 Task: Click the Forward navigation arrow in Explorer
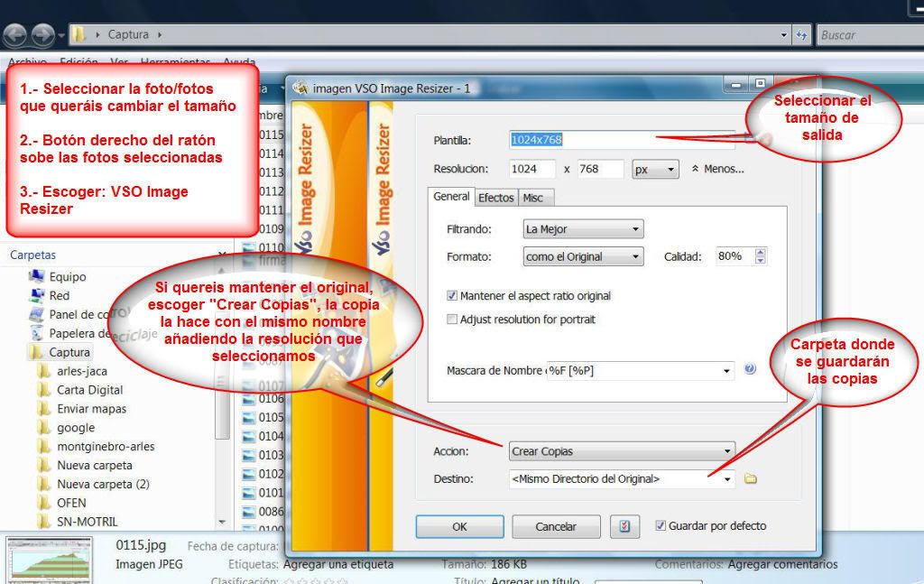pos(42,35)
